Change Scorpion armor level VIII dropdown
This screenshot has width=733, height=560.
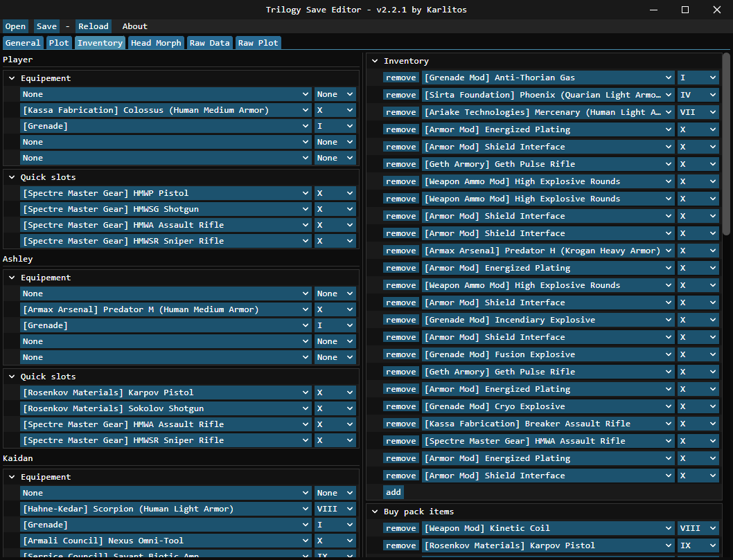335,509
